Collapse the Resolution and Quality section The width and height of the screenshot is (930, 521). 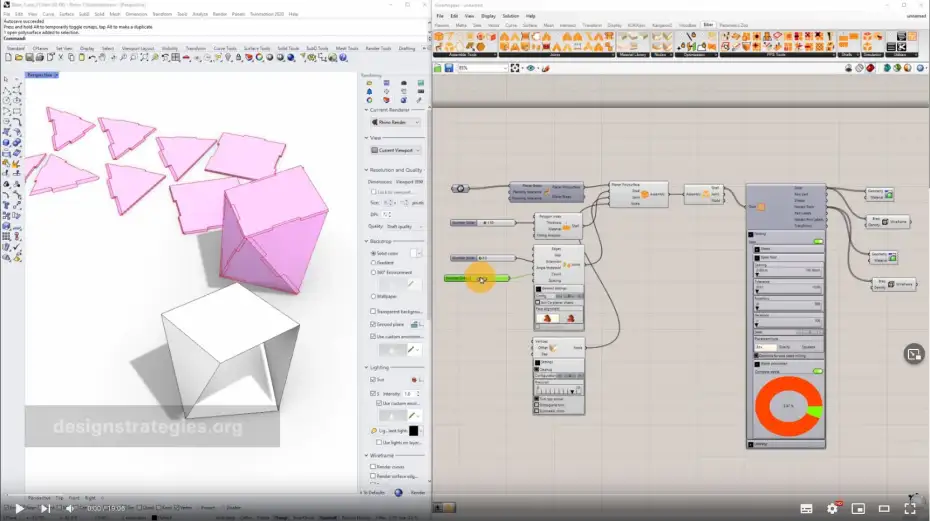tap(366, 170)
